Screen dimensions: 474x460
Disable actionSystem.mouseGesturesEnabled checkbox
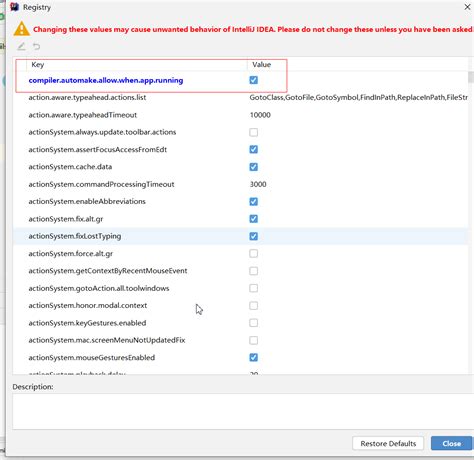[x=253, y=357]
